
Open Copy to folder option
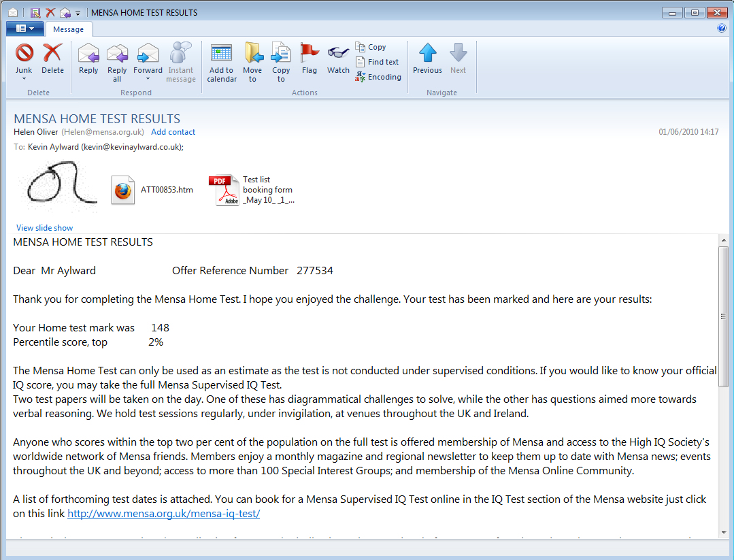click(x=281, y=63)
